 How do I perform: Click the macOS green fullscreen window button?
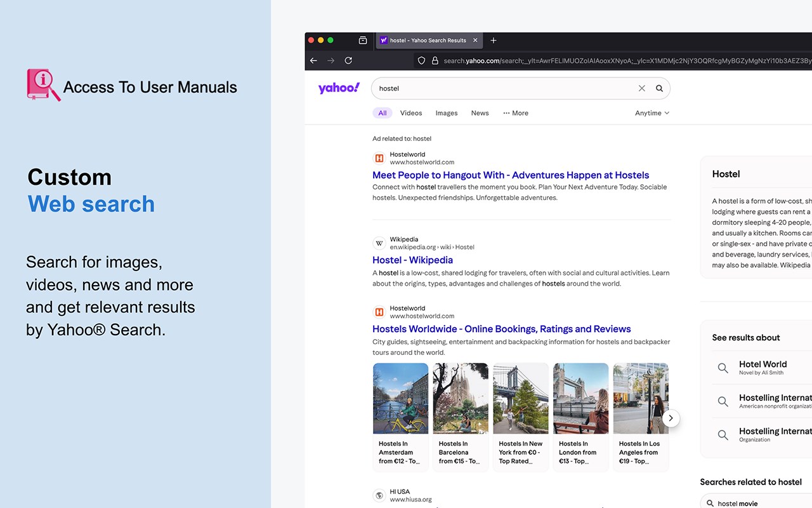click(x=331, y=40)
